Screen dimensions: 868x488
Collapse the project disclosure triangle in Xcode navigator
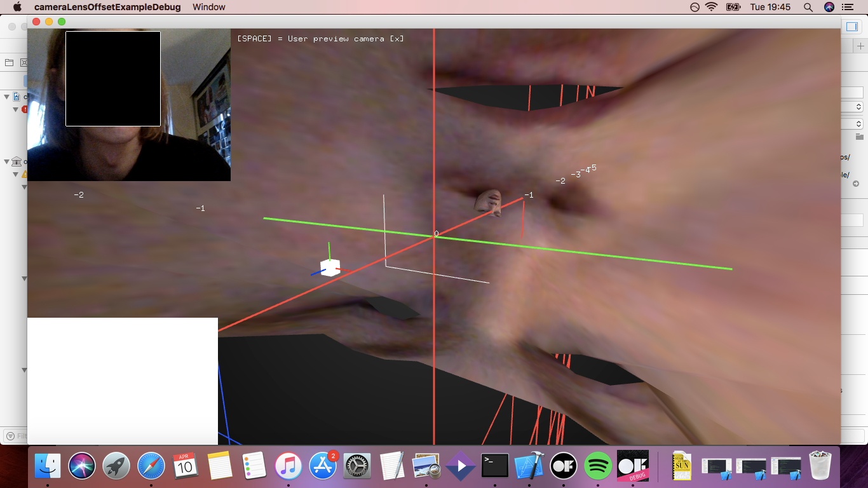coord(7,97)
